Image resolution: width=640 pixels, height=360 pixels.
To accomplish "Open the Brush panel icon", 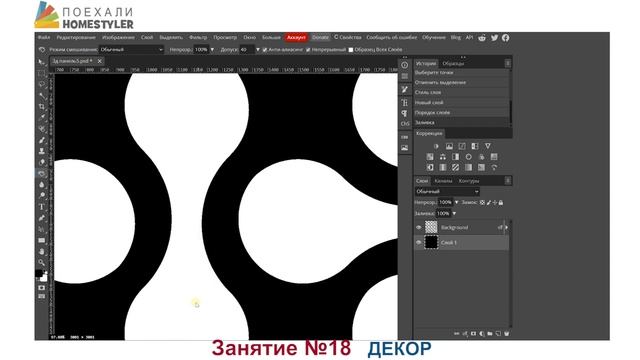I will tap(404, 89).
